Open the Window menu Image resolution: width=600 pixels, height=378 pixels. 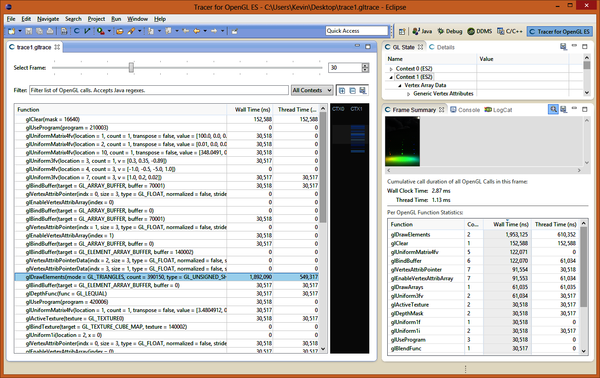pyautogui.click(x=137, y=19)
